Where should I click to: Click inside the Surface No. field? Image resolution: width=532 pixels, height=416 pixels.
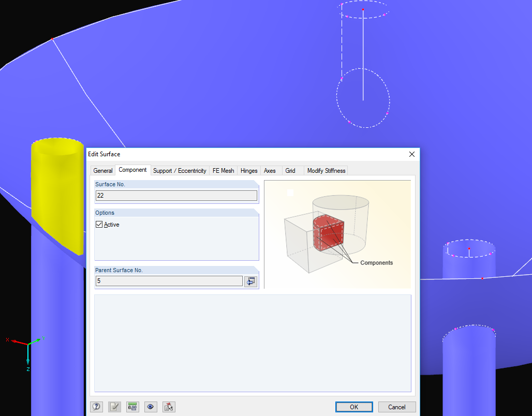[176, 196]
